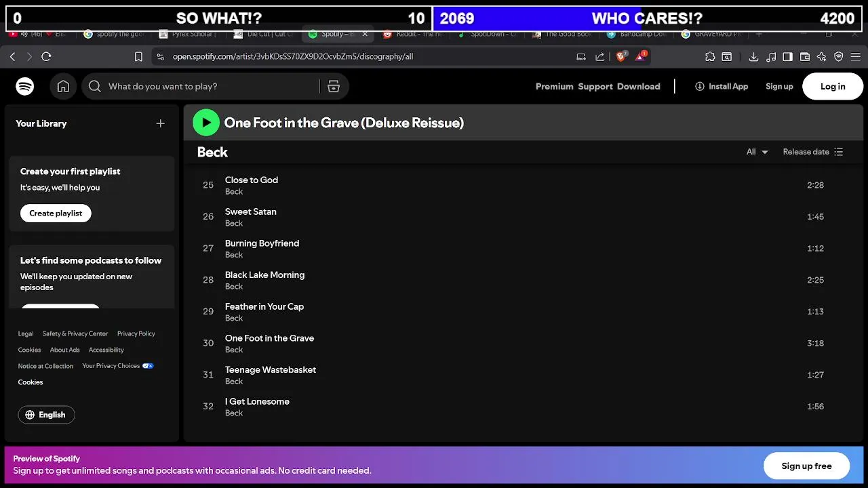868x488 pixels.
Task: Play One Foot in the Grave album
Action: coord(206,123)
